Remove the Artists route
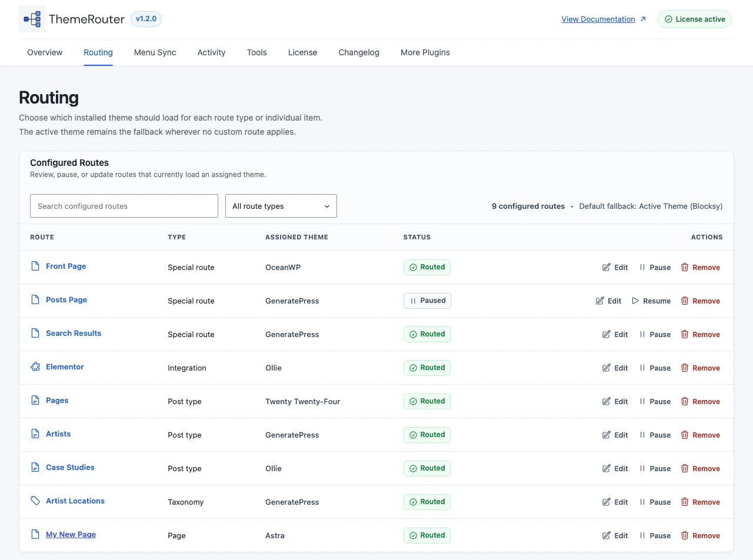Image resolution: width=753 pixels, height=560 pixels. [x=701, y=435]
